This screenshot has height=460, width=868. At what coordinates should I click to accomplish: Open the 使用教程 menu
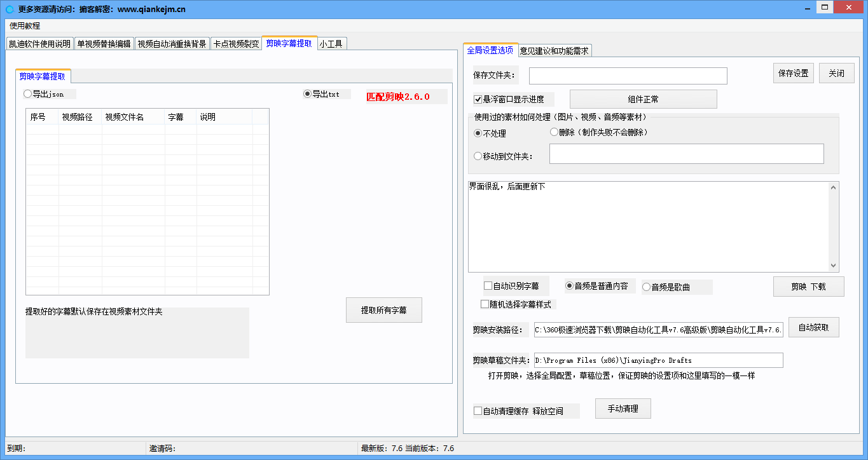click(x=24, y=26)
